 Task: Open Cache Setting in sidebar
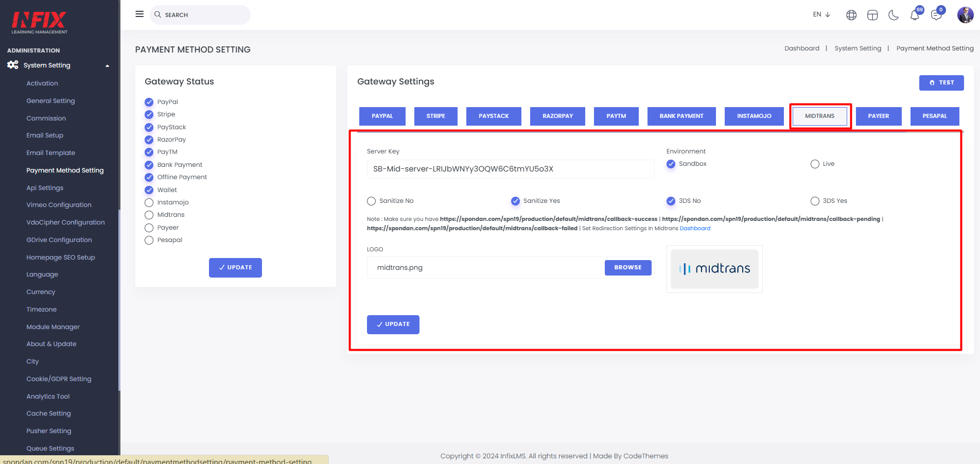point(48,414)
